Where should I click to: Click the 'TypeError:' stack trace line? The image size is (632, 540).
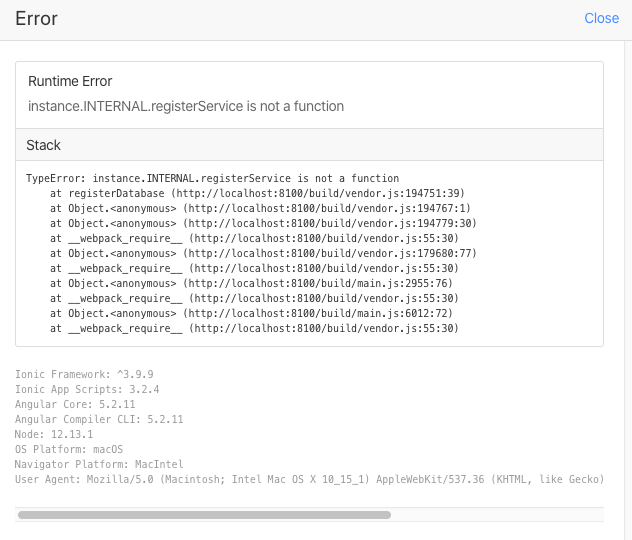[x=212, y=178]
